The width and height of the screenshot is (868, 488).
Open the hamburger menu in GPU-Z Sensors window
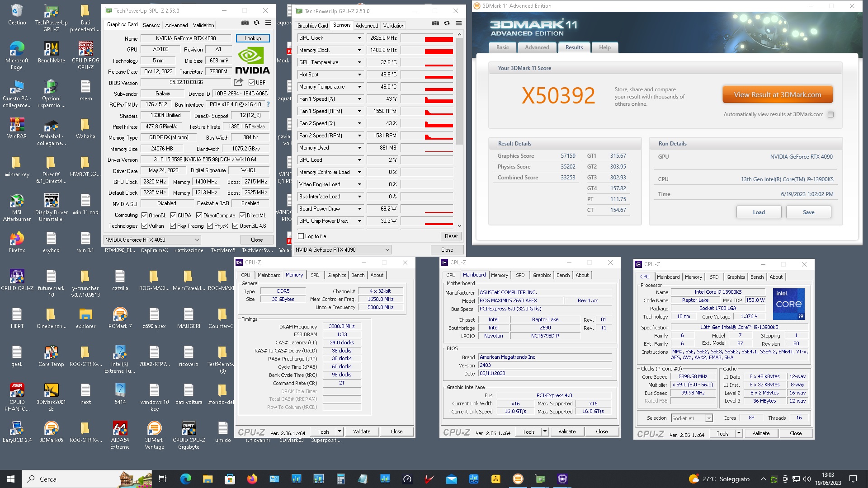(x=458, y=23)
